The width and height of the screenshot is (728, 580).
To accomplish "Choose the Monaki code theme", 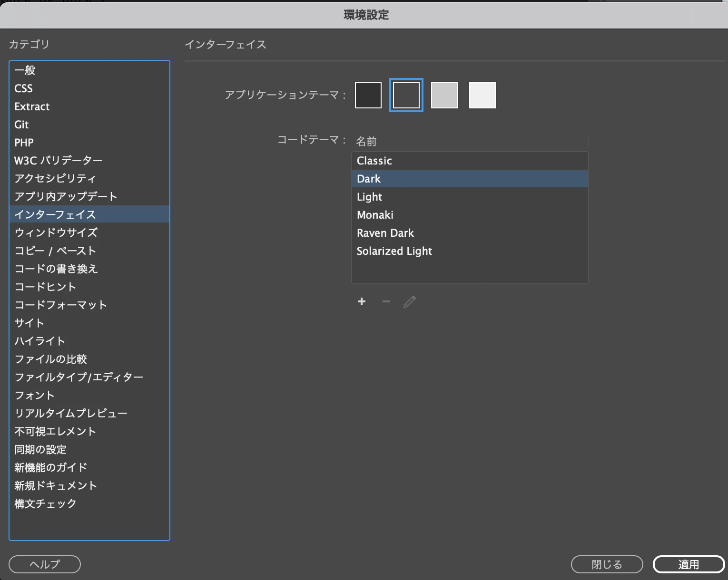I will [470, 215].
